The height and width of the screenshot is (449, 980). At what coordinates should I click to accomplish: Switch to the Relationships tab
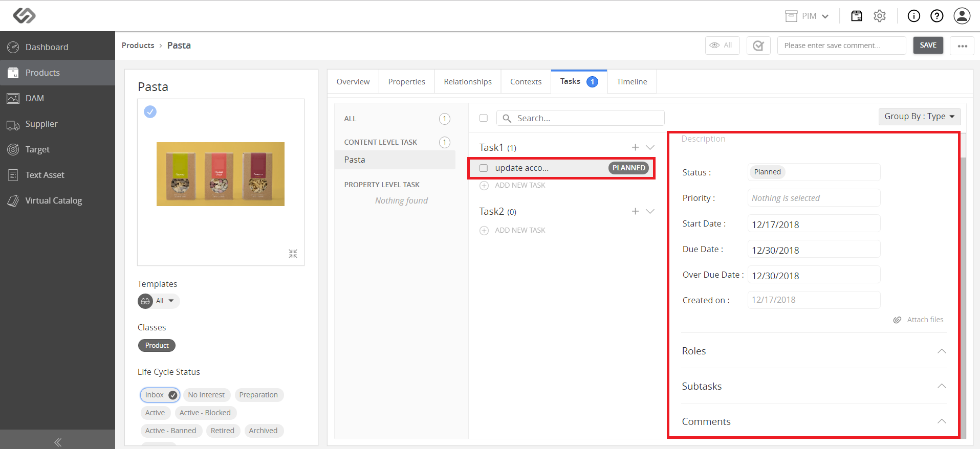(x=468, y=82)
